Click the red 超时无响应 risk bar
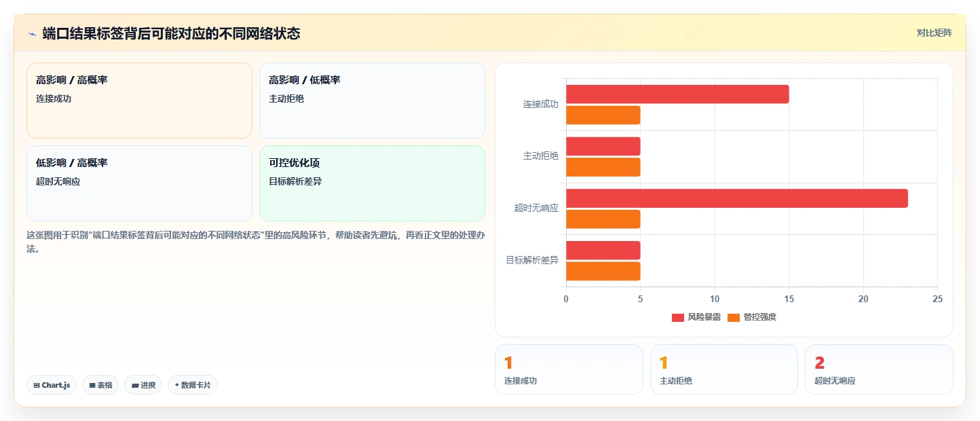Viewport: 980px width, 421px height. click(x=737, y=198)
